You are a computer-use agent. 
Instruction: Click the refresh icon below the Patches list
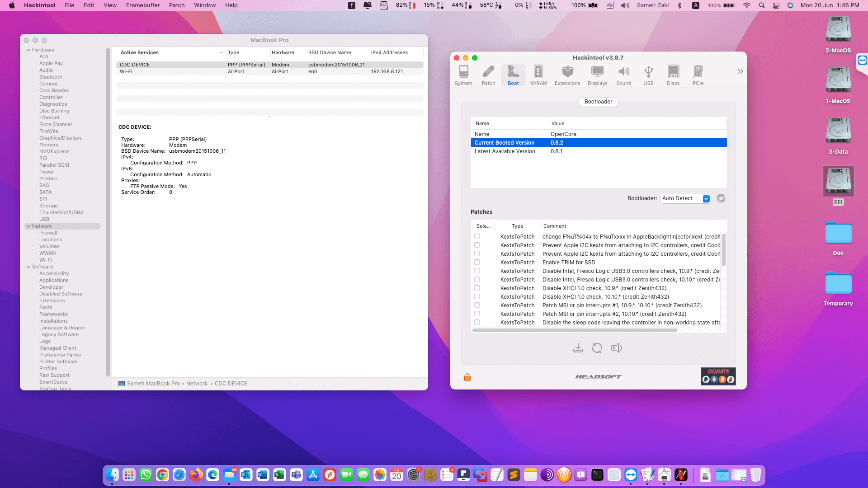[x=597, y=348]
